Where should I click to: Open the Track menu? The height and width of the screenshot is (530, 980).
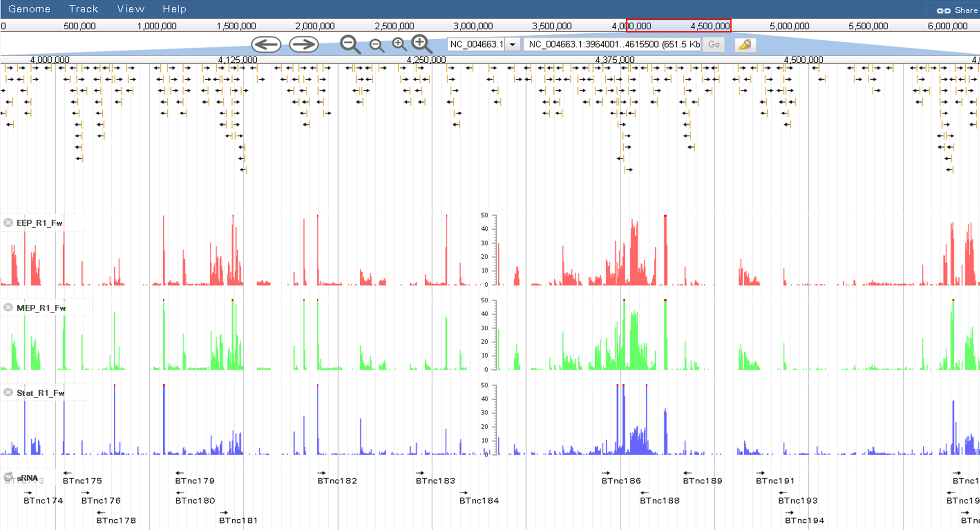tap(83, 9)
